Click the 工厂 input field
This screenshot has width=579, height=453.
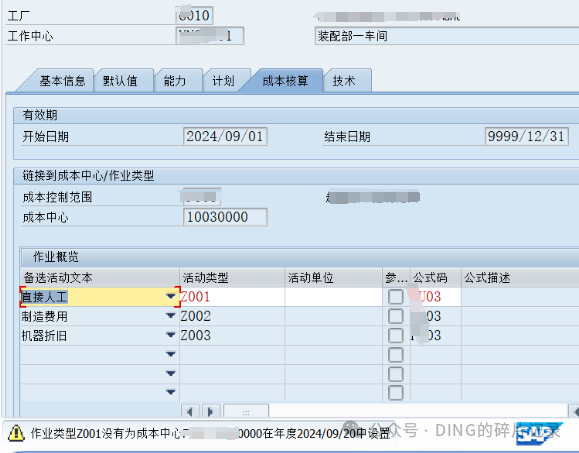pyautogui.click(x=194, y=16)
